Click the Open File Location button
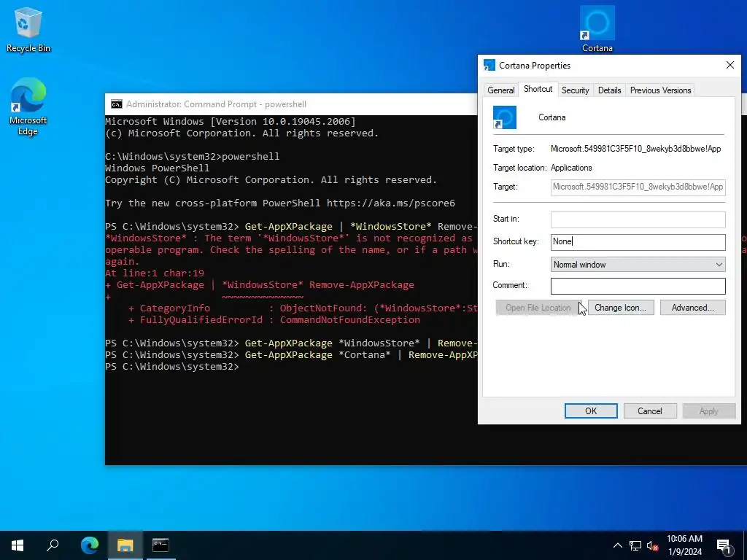This screenshot has width=747, height=560. pos(538,308)
